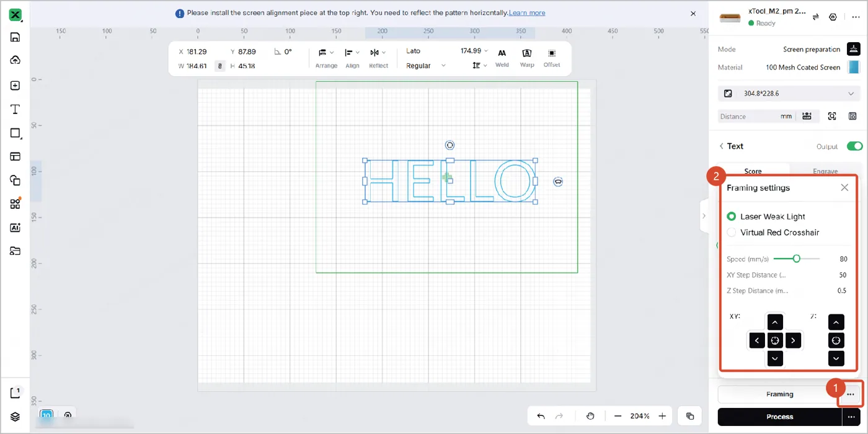
Task: Click the Framing button
Action: pyautogui.click(x=779, y=394)
